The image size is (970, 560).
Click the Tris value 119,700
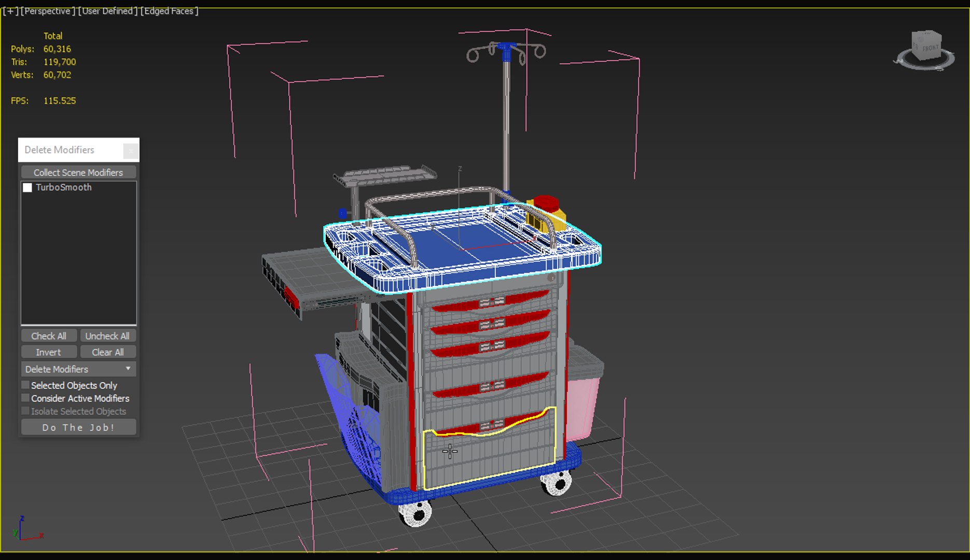point(60,62)
